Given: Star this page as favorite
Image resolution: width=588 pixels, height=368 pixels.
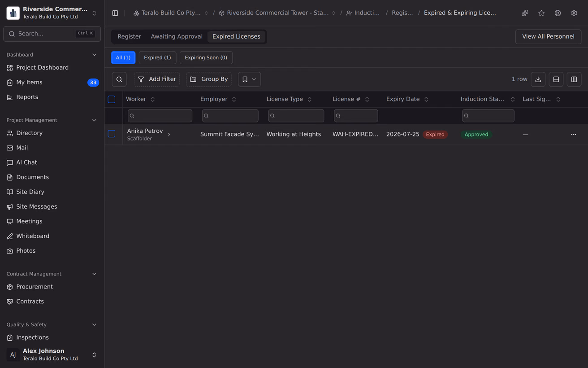Looking at the screenshot, I should [x=541, y=13].
